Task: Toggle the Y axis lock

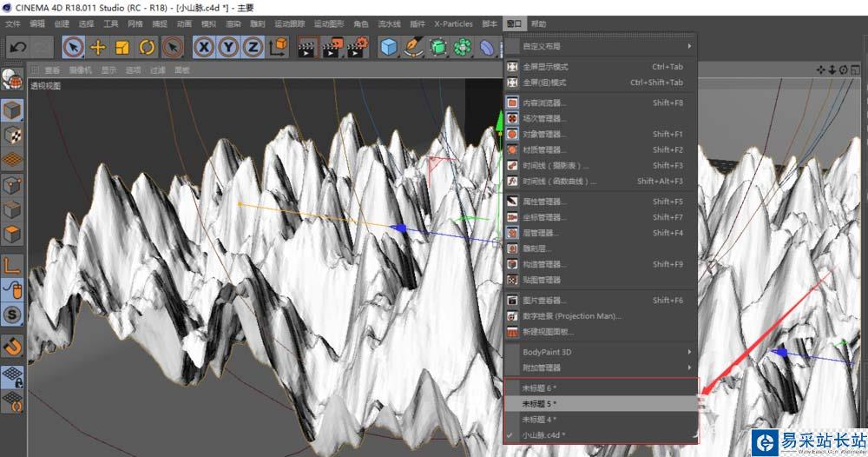Action: point(228,47)
